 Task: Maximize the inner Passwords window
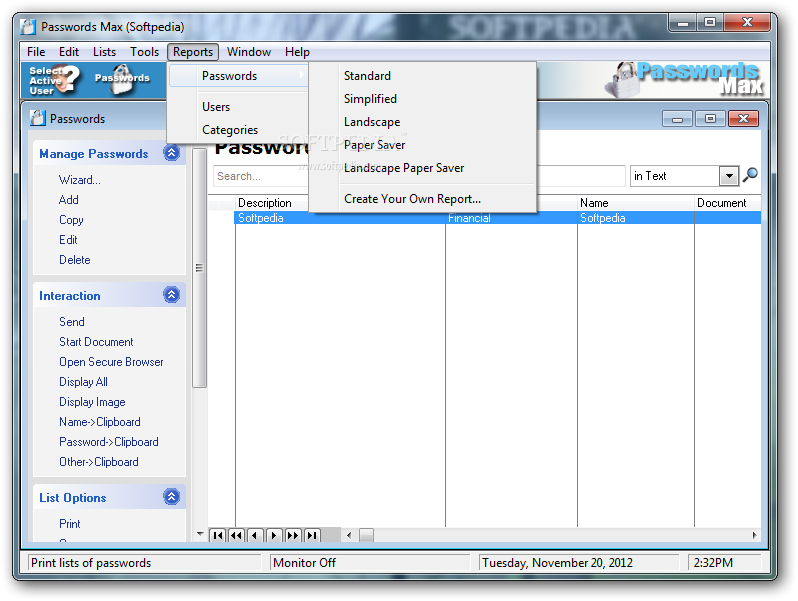(x=710, y=119)
